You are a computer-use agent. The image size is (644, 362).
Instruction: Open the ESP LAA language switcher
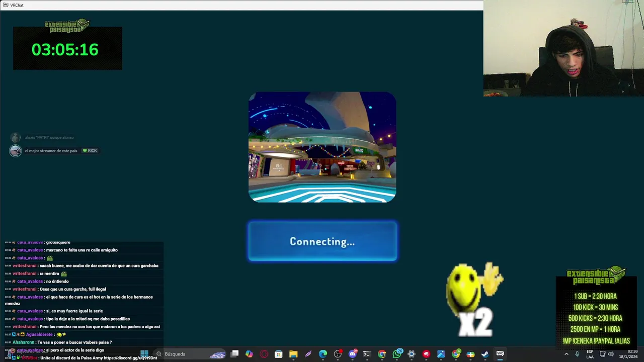(590, 354)
